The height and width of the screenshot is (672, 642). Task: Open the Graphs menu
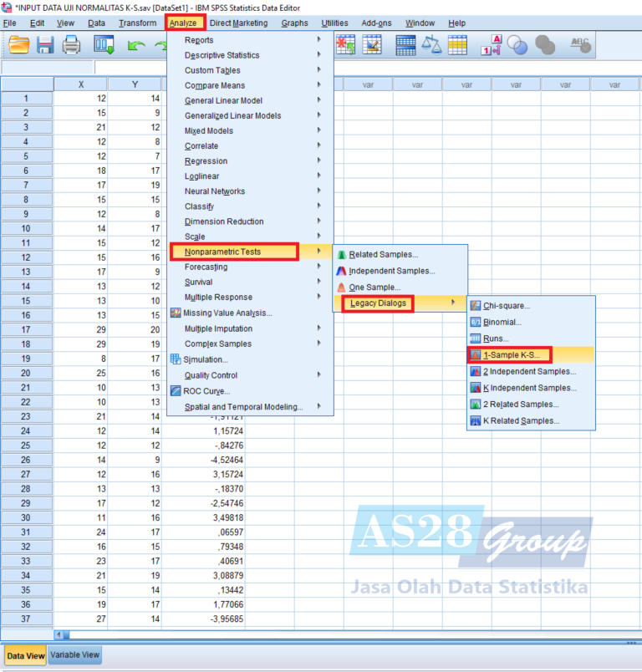point(294,23)
